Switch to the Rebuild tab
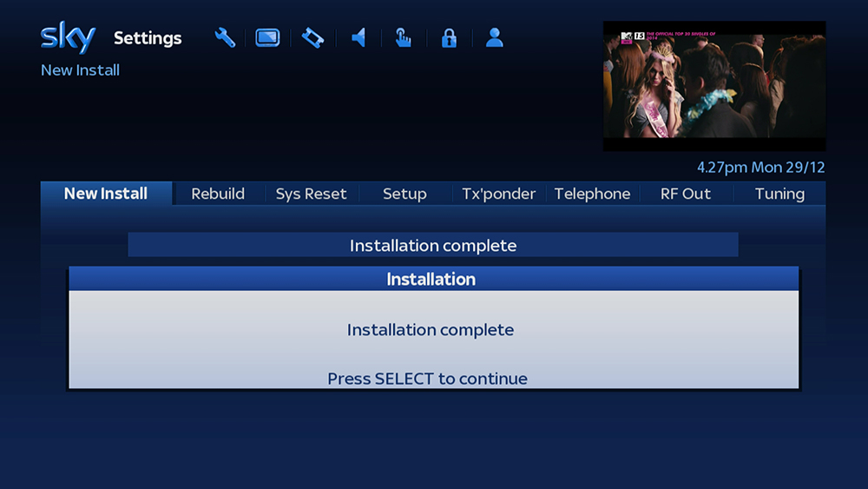The image size is (868, 489). [x=218, y=194]
